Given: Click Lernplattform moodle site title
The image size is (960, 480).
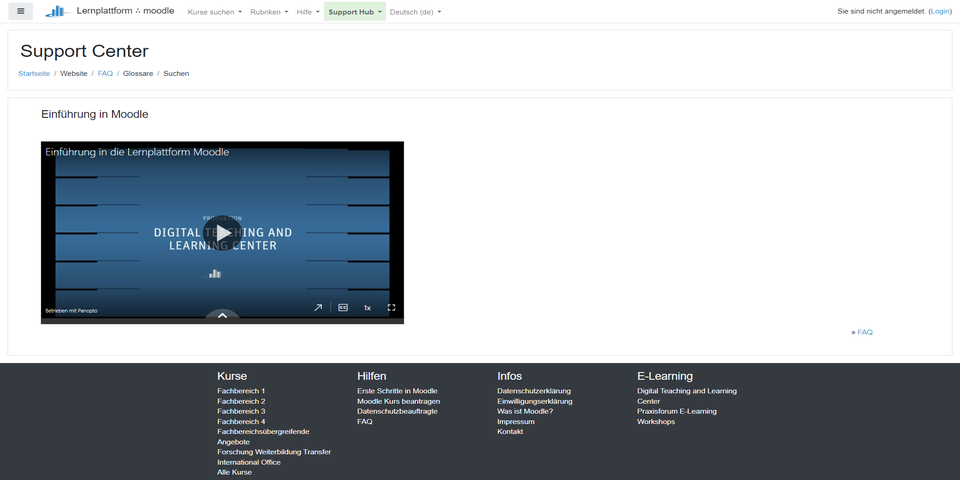Looking at the screenshot, I should (x=125, y=10).
